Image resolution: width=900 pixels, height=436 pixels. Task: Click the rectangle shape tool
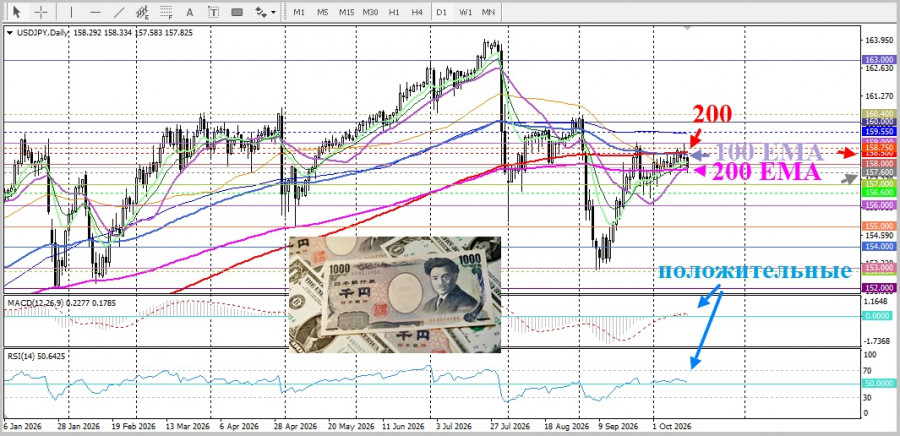pos(237,11)
